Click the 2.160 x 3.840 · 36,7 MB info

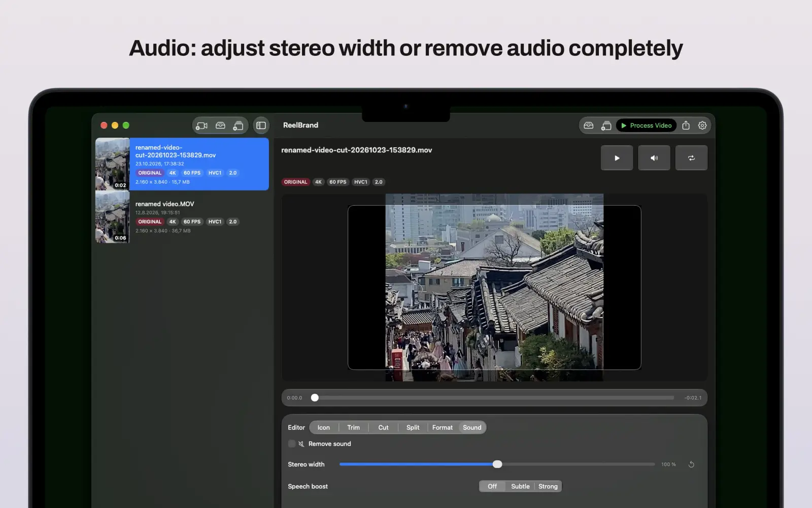pos(163,231)
